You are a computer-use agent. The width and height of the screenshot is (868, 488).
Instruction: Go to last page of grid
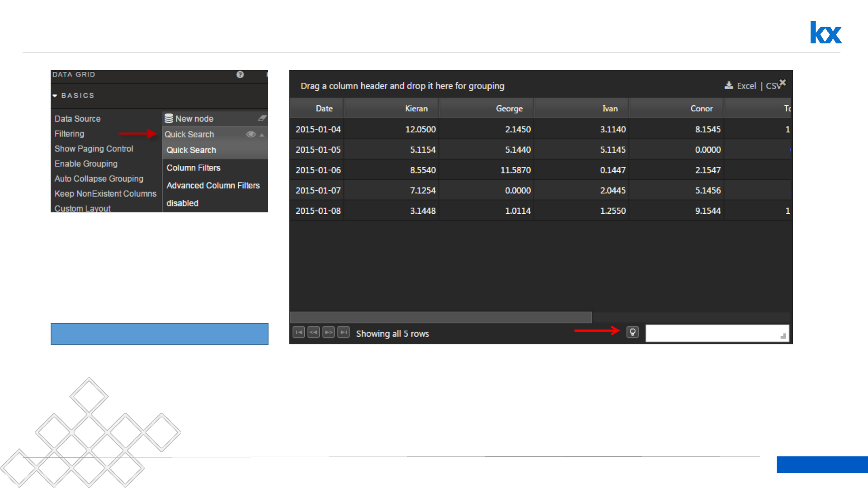click(344, 333)
